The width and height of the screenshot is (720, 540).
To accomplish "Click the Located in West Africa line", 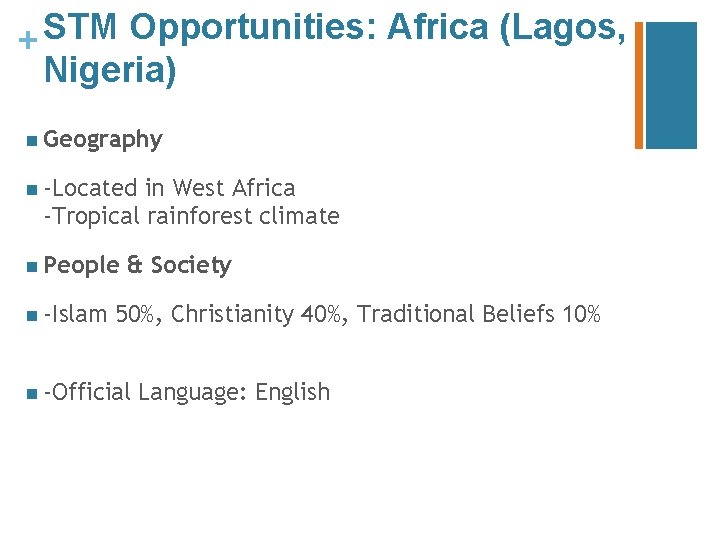I will [170, 188].
